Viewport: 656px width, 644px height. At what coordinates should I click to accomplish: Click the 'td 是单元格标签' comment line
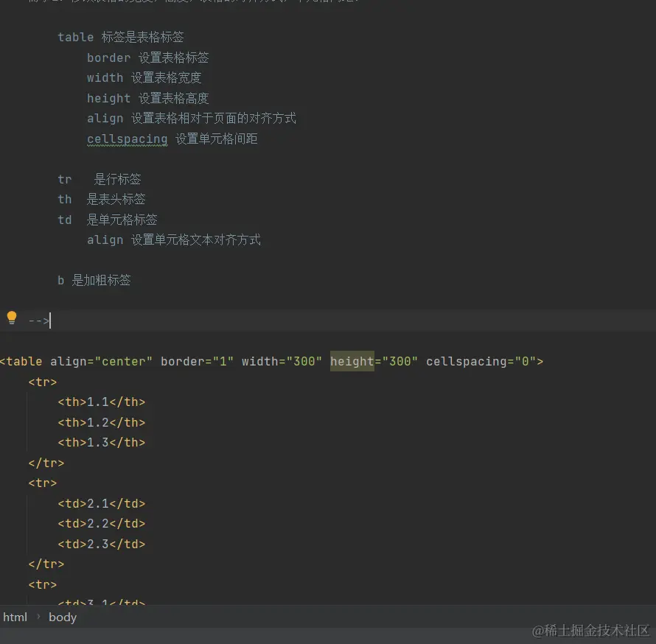(108, 220)
